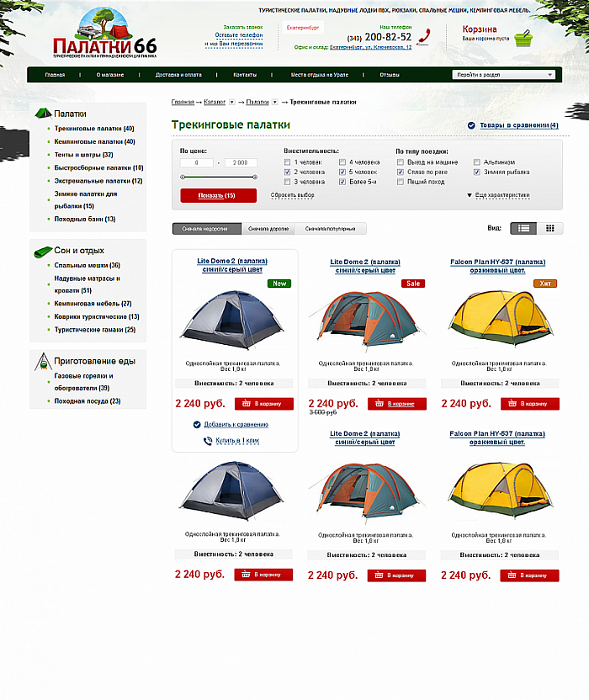Click the red Показать (15) button

[219, 195]
